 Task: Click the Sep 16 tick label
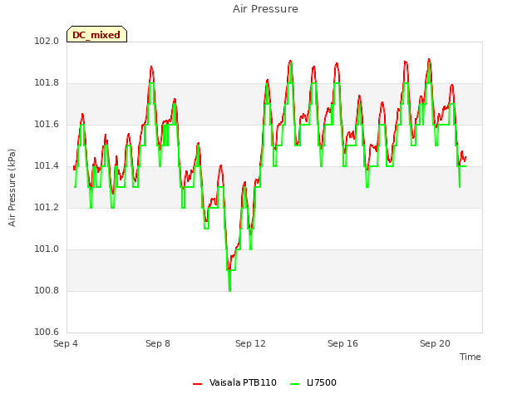342,343
